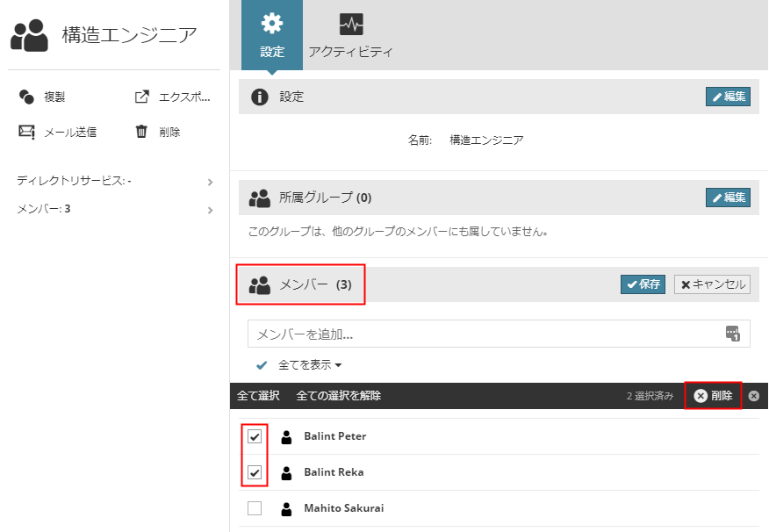Click the group icon beside 構造エンジニア title
Viewport: 769px width, 532px height.
click(x=30, y=35)
